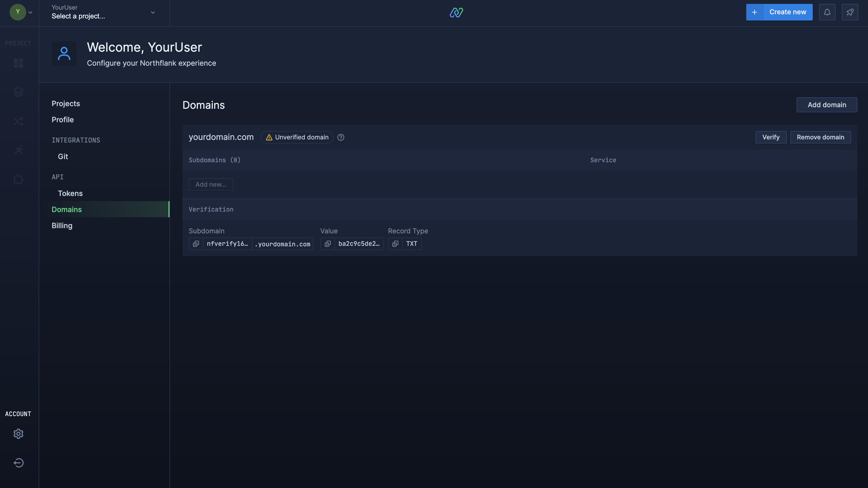Open the running figure jobs icon

pyautogui.click(x=18, y=150)
